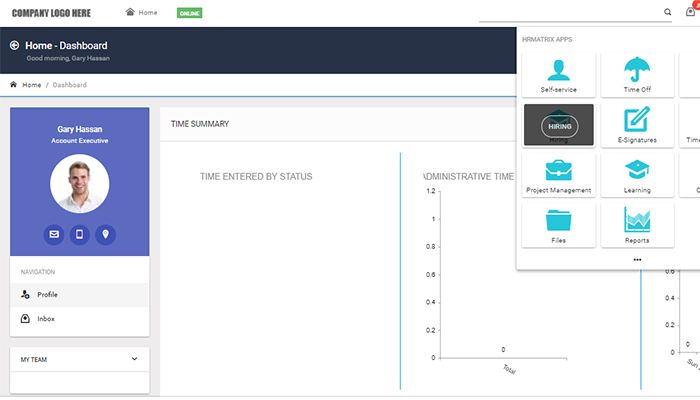Open the Time Off umbrella app

[x=637, y=75]
